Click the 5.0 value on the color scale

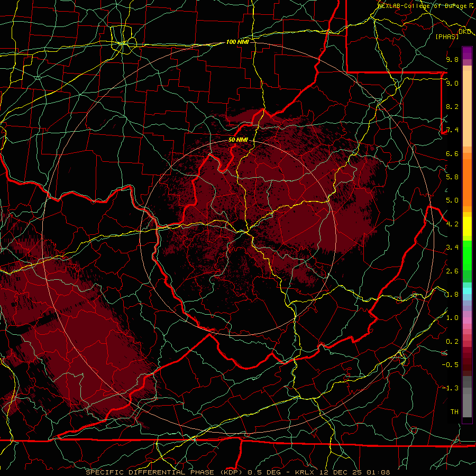pyautogui.click(x=452, y=200)
